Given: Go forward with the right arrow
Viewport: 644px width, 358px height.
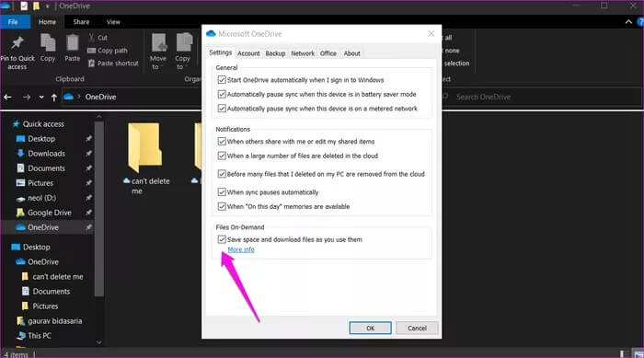Looking at the screenshot, I should (27, 97).
